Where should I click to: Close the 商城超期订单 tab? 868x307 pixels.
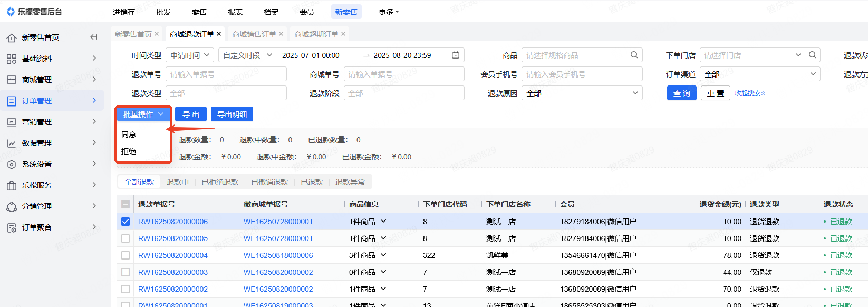pyautogui.click(x=343, y=34)
